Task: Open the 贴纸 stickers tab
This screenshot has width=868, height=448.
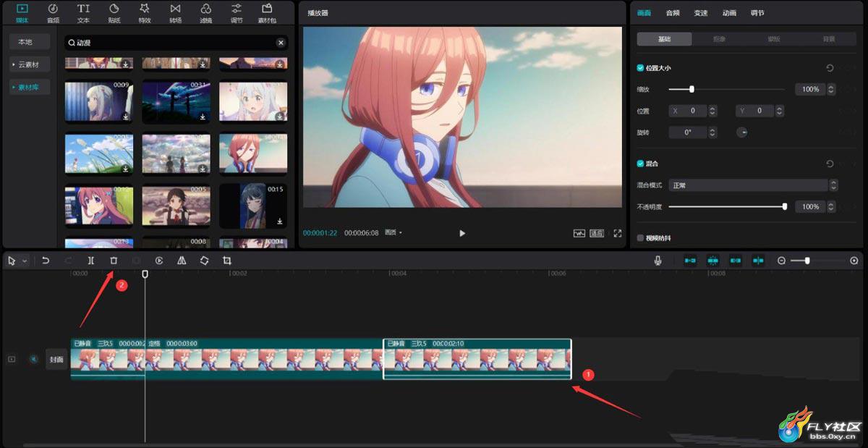Action: (x=114, y=13)
